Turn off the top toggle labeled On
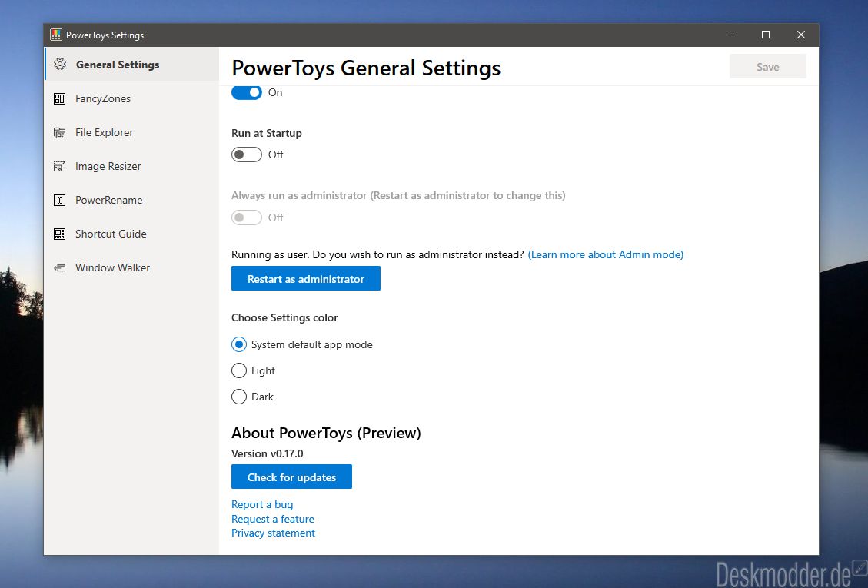This screenshot has height=588, width=868. click(246, 92)
